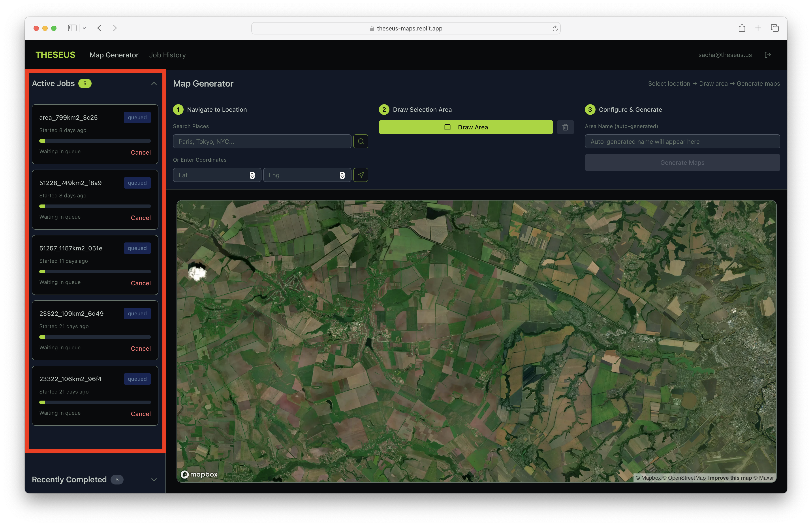Expand the Recently Completed section
The width and height of the screenshot is (812, 526).
click(x=154, y=479)
